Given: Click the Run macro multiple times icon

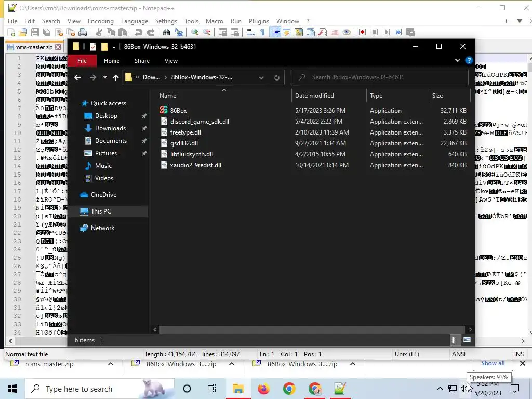Looking at the screenshot, I should pos(398,32).
